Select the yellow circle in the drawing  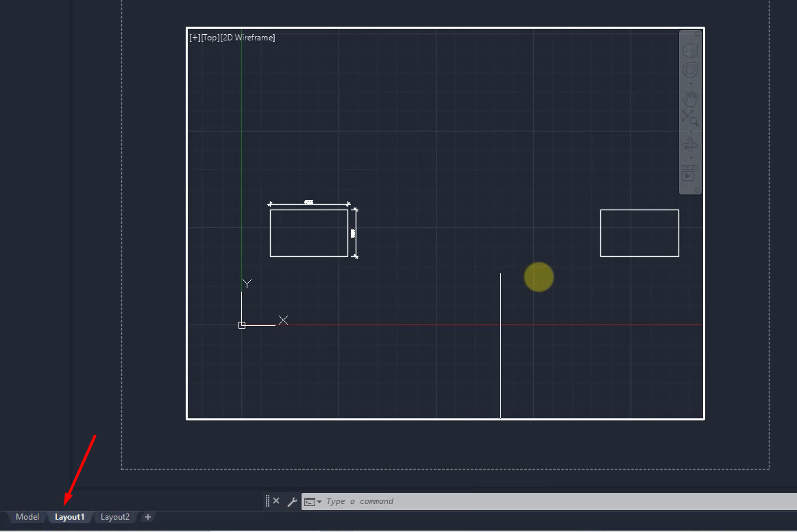(539, 277)
